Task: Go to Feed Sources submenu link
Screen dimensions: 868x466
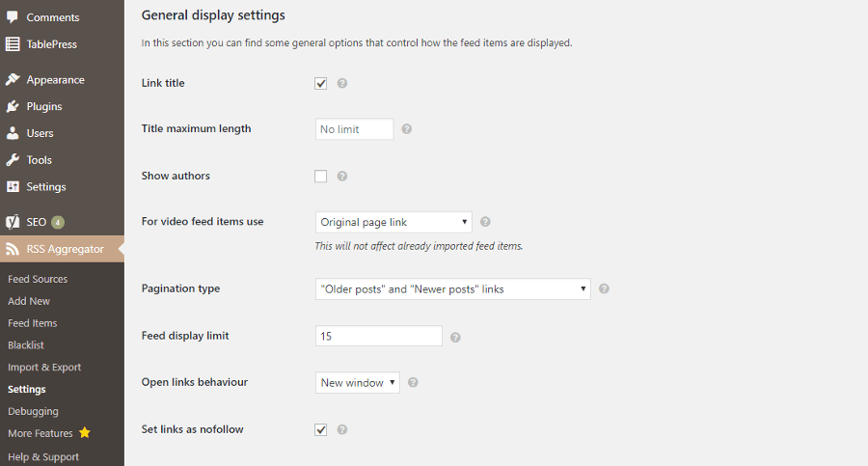Action: [x=38, y=279]
